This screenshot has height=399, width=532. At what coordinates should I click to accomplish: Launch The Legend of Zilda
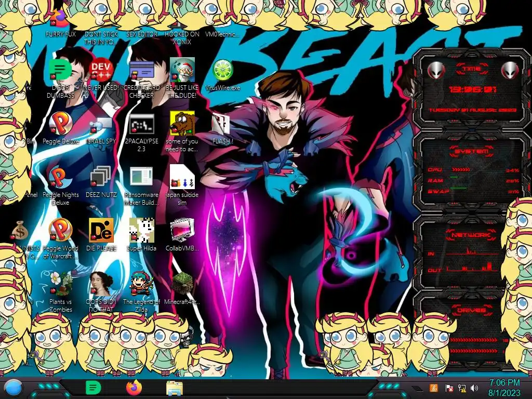tap(141, 284)
